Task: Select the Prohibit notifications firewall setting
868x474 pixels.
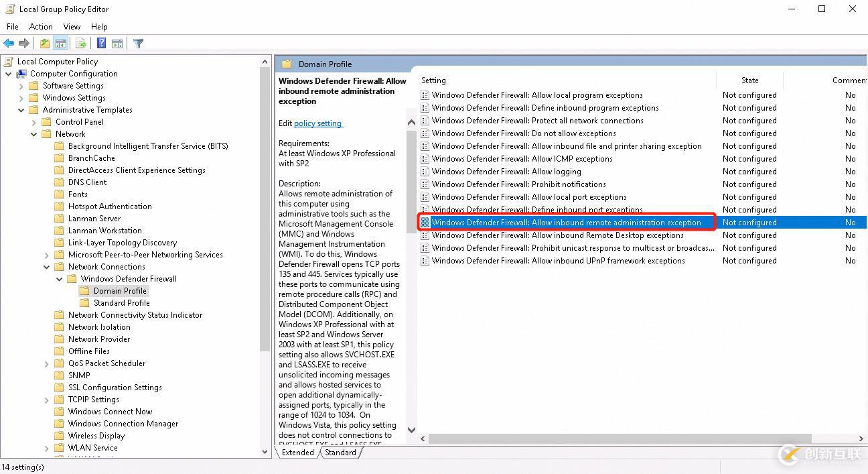Action: [x=514, y=184]
